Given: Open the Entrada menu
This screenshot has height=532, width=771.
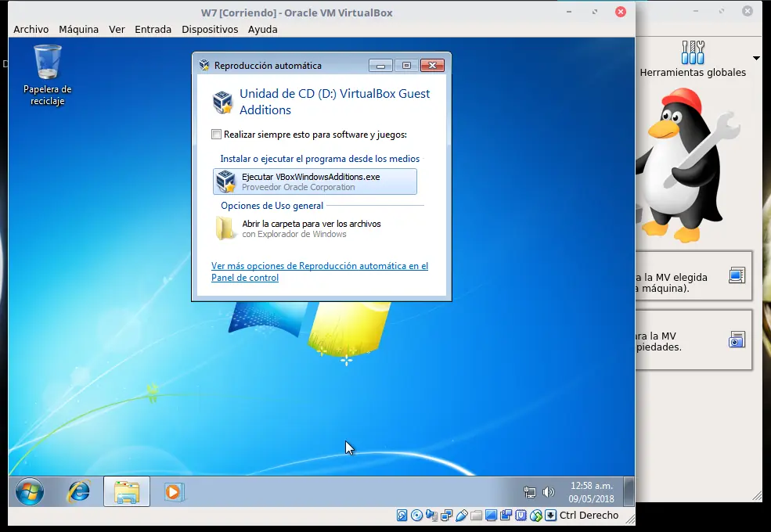Looking at the screenshot, I should coord(153,30).
